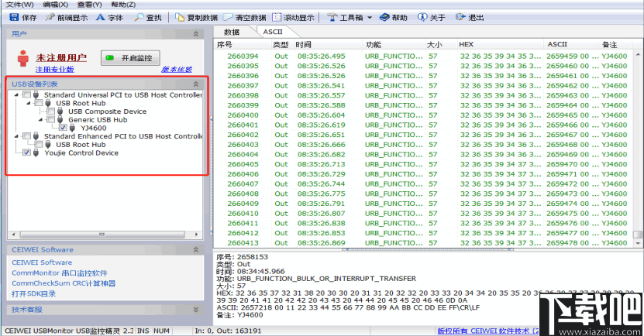This screenshot has height=336, width=644.
Task: Click USB icon of Standard Enhanced PCI controller
Action: [x=36, y=135]
